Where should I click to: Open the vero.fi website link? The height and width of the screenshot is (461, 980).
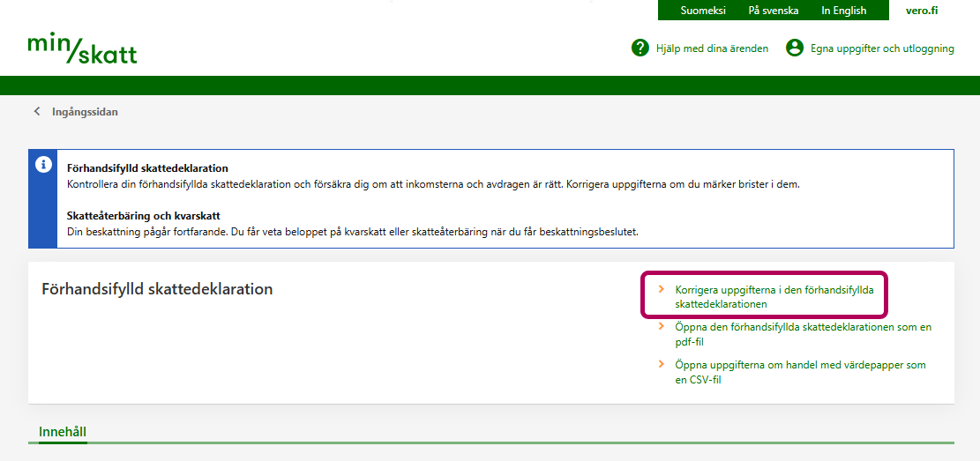point(921,11)
